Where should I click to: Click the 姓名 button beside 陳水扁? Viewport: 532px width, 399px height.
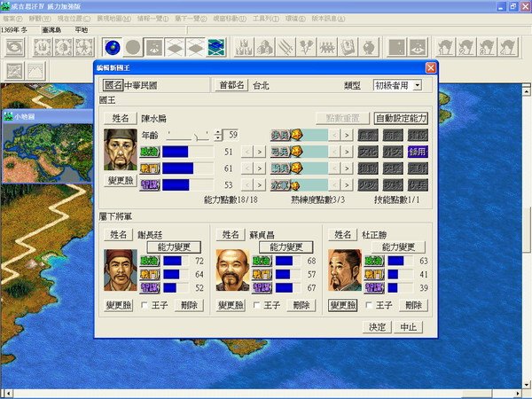(x=121, y=118)
